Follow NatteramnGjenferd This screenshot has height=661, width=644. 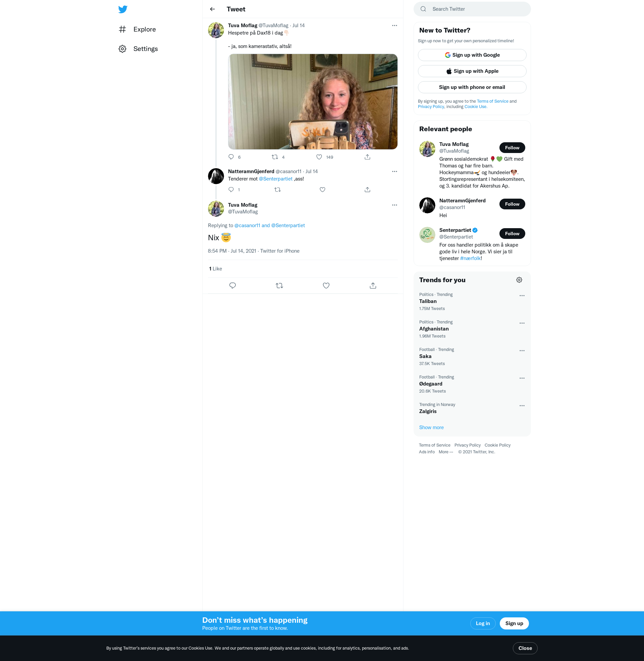click(512, 204)
